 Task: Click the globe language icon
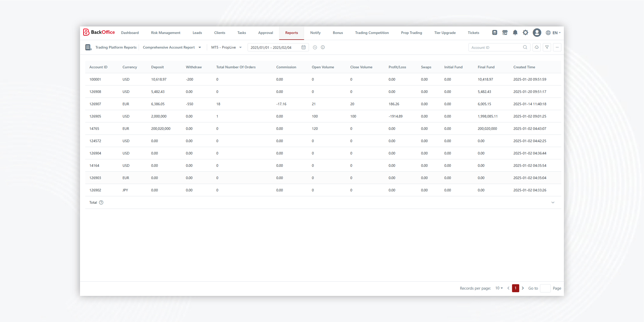click(548, 33)
